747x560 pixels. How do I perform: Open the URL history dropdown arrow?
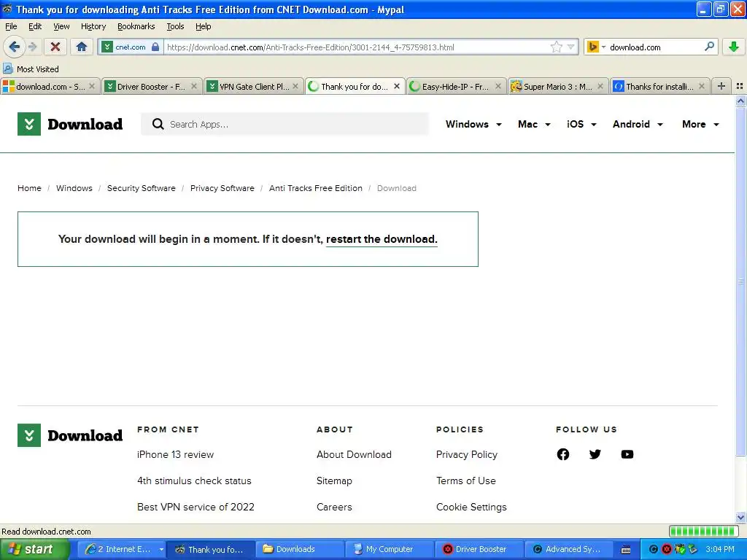tap(570, 47)
